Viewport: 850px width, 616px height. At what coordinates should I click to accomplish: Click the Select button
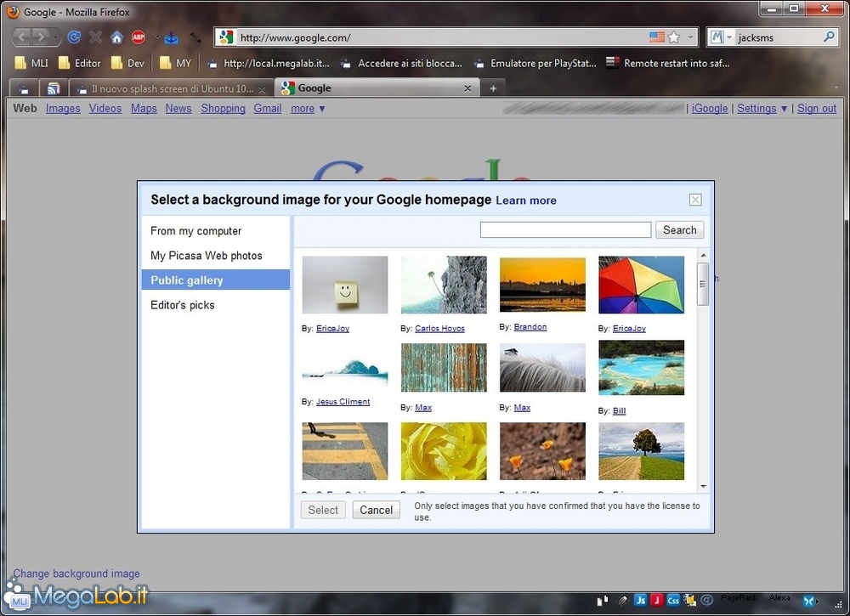tap(323, 510)
